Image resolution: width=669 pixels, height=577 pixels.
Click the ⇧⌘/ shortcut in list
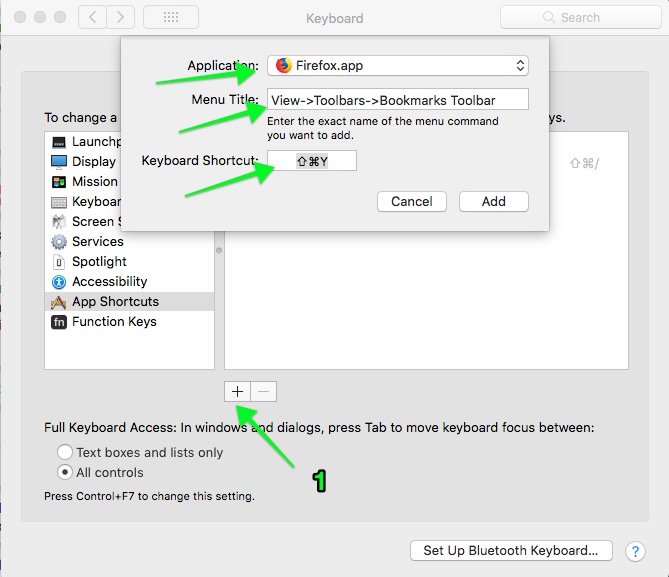click(x=584, y=163)
